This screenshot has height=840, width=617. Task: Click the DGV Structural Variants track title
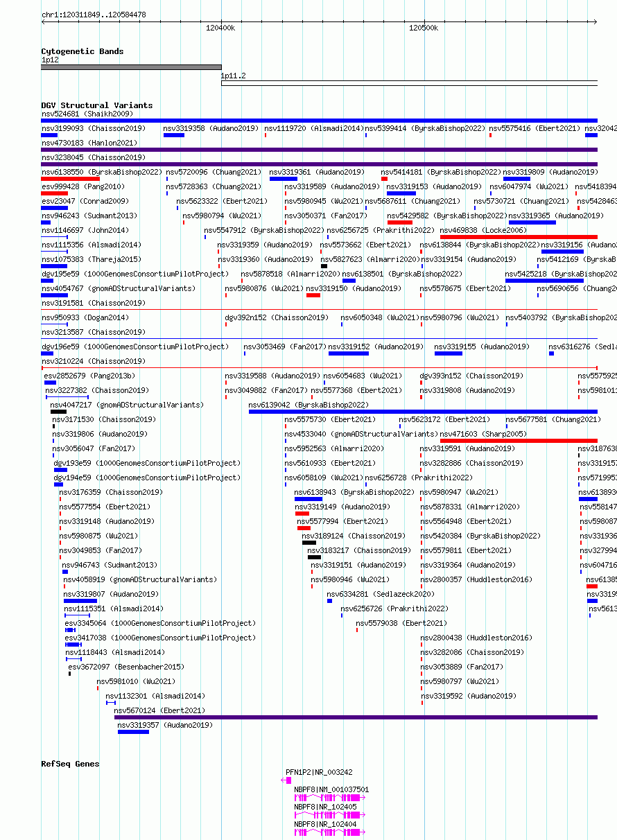[x=97, y=105]
